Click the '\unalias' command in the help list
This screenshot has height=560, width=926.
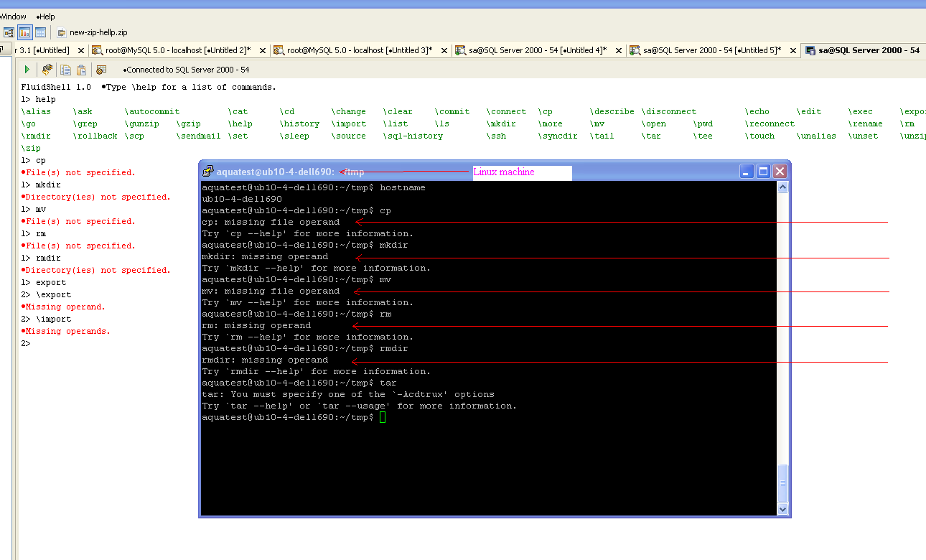coord(817,136)
